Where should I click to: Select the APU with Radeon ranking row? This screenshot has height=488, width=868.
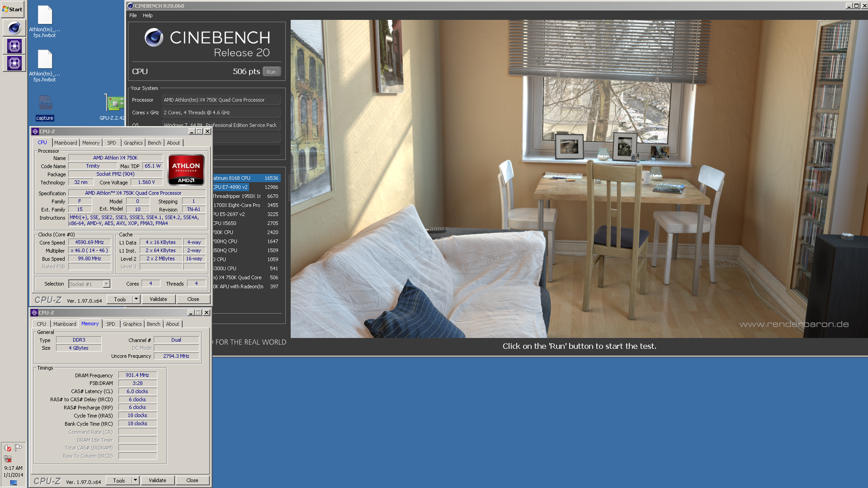[x=246, y=286]
